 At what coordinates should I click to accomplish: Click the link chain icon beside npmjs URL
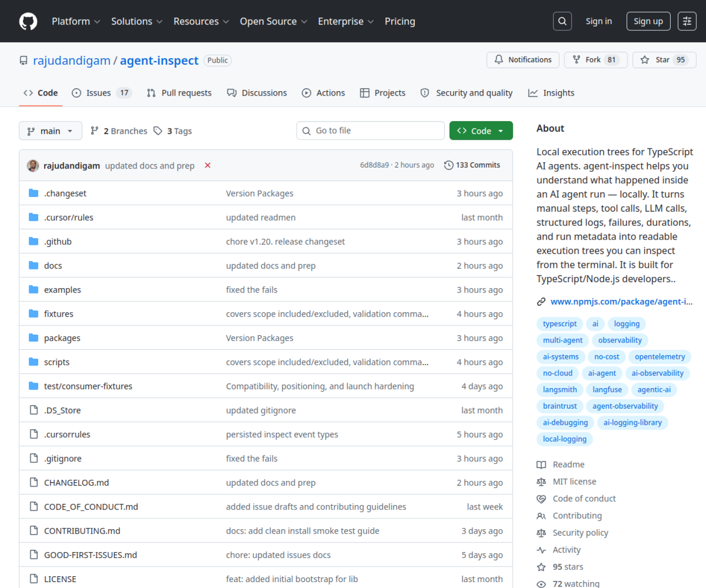pos(541,302)
